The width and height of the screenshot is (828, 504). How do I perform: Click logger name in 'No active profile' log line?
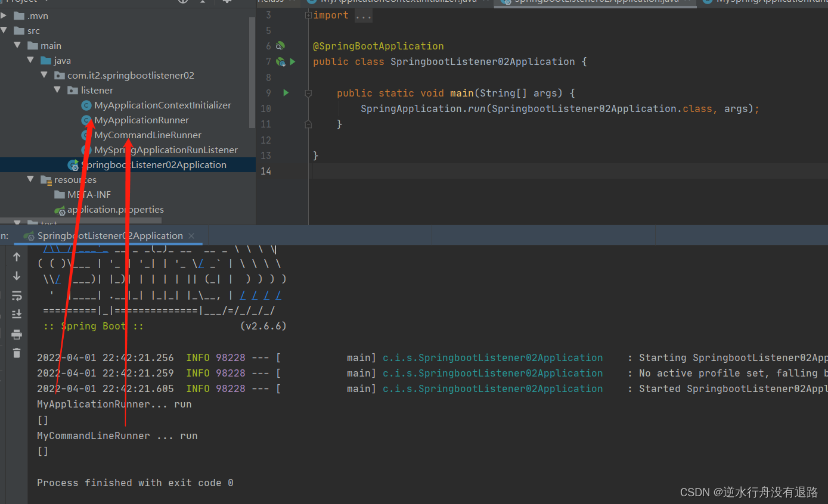coord(492,373)
